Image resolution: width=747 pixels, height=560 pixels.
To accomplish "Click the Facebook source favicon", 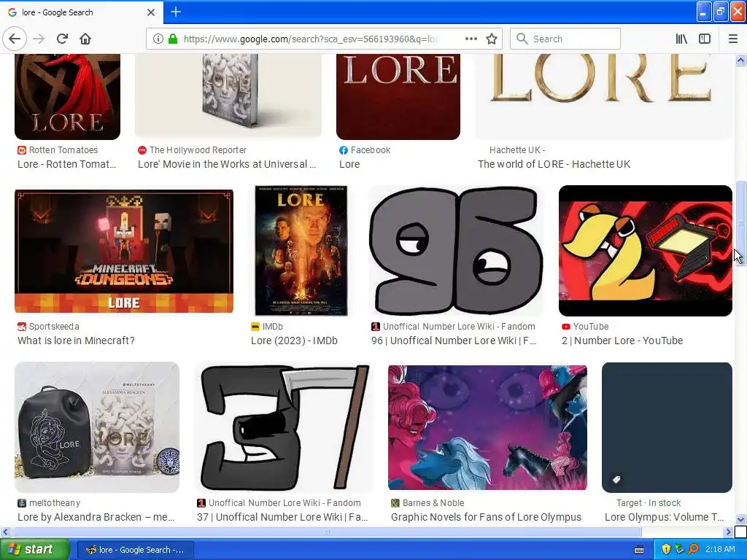I will tap(344, 150).
